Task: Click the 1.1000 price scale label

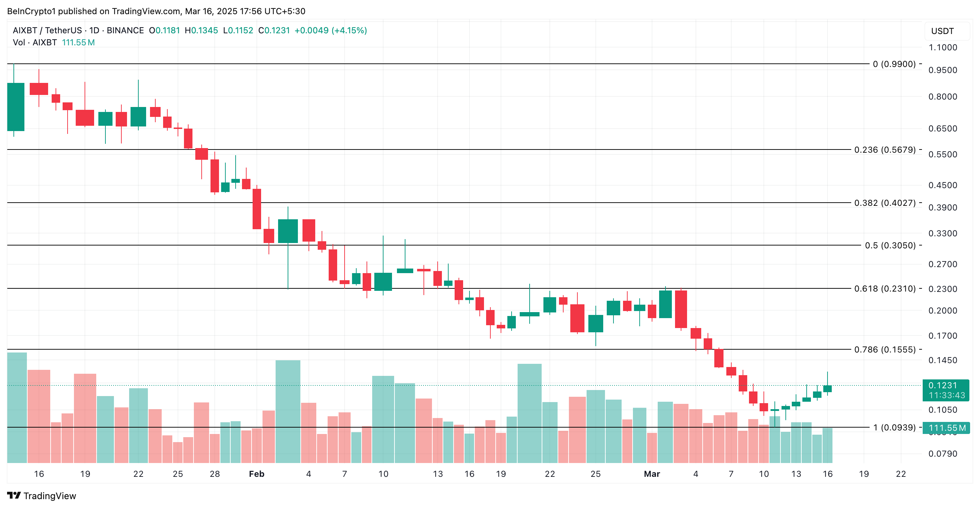Action: coord(942,47)
